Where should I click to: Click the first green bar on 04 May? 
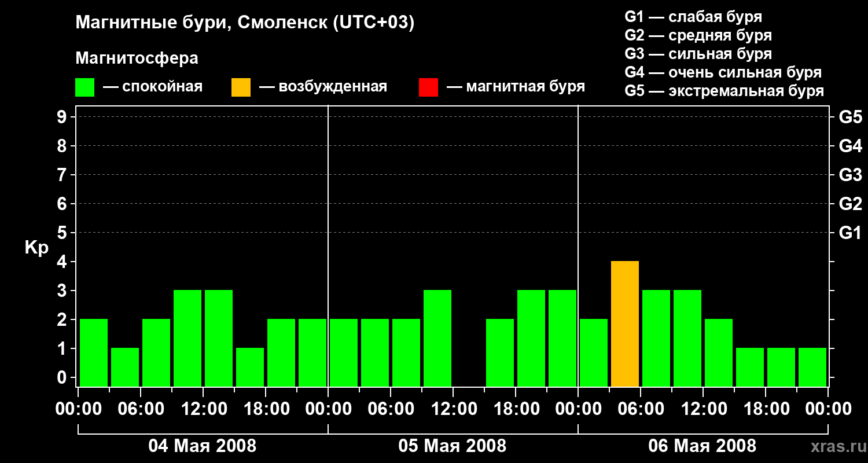(94, 352)
